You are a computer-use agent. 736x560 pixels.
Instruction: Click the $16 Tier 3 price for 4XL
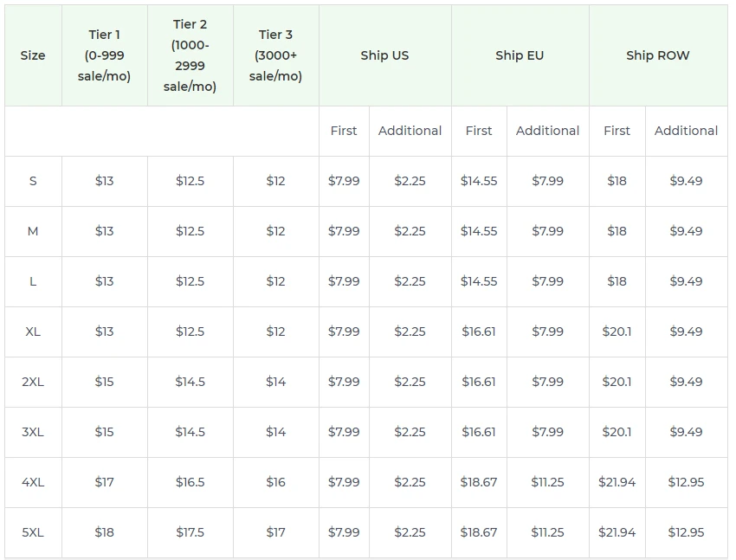(x=275, y=482)
